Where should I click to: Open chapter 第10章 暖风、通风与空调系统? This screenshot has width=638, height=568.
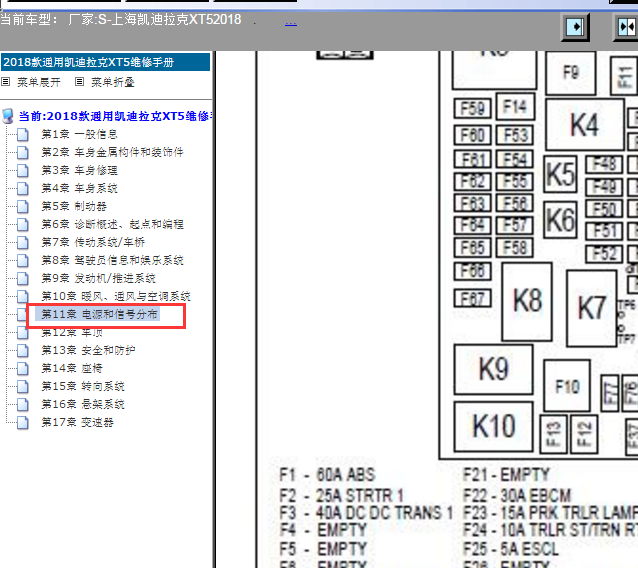click(116, 296)
